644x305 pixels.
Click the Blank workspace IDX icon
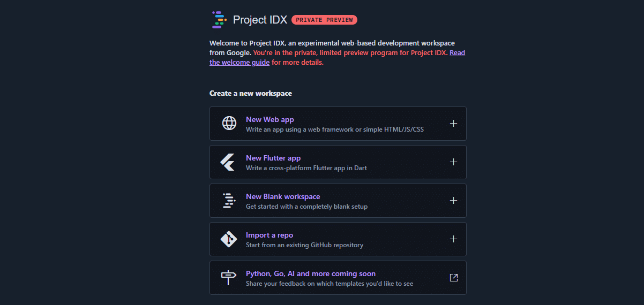(x=229, y=201)
